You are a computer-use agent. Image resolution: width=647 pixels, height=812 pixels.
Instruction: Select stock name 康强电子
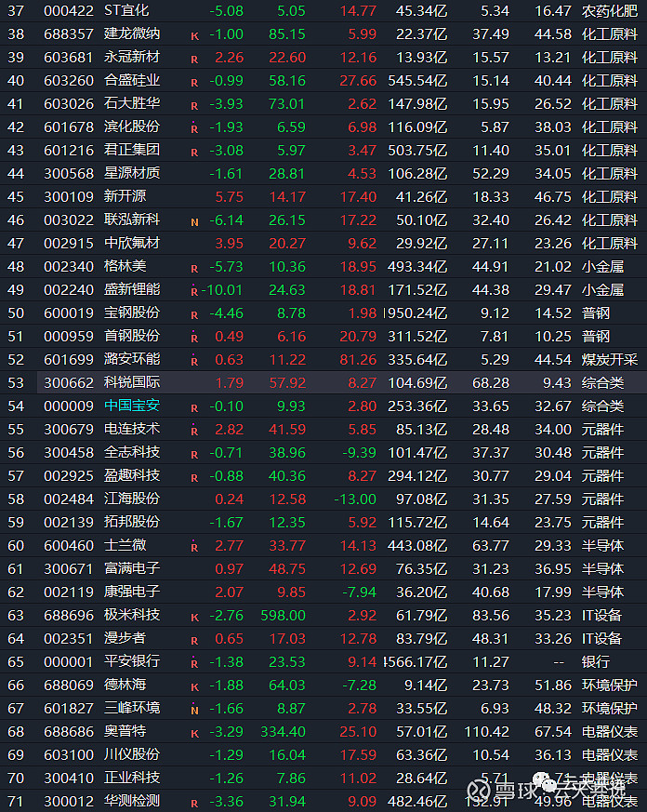coord(132,592)
